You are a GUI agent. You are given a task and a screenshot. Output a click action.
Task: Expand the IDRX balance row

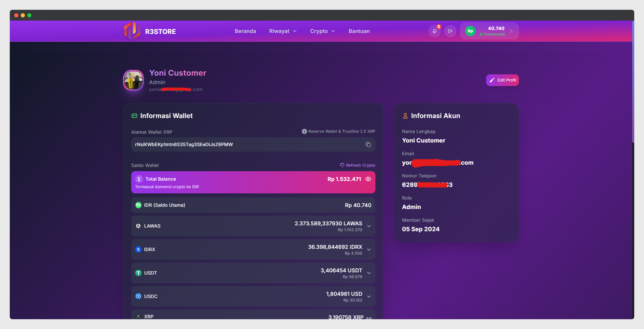coord(369,249)
